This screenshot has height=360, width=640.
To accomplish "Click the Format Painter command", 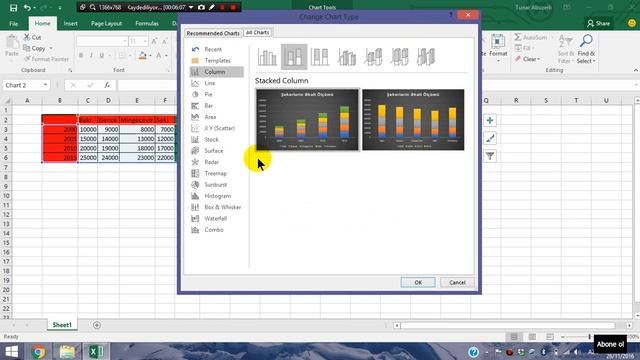I will coord(47,59).
